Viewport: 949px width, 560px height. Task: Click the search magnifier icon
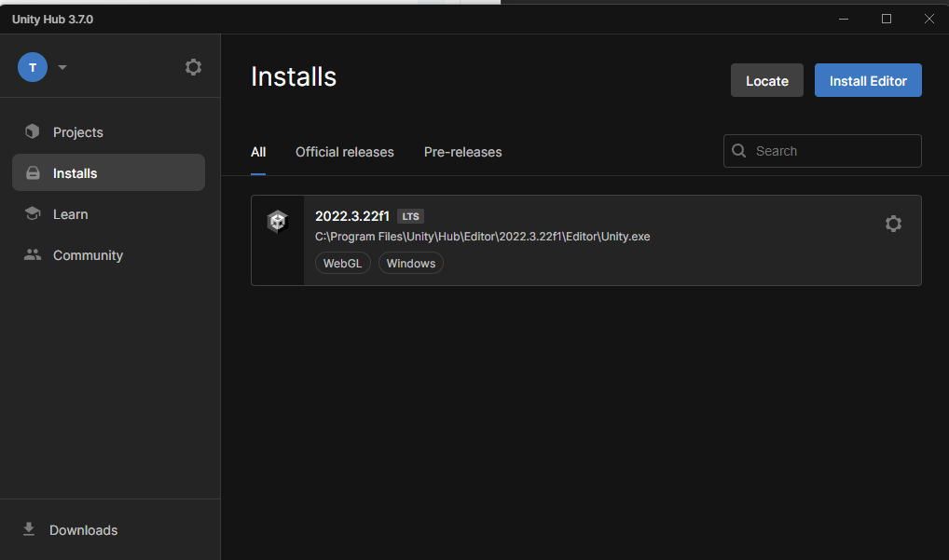(x=739, y=151)
